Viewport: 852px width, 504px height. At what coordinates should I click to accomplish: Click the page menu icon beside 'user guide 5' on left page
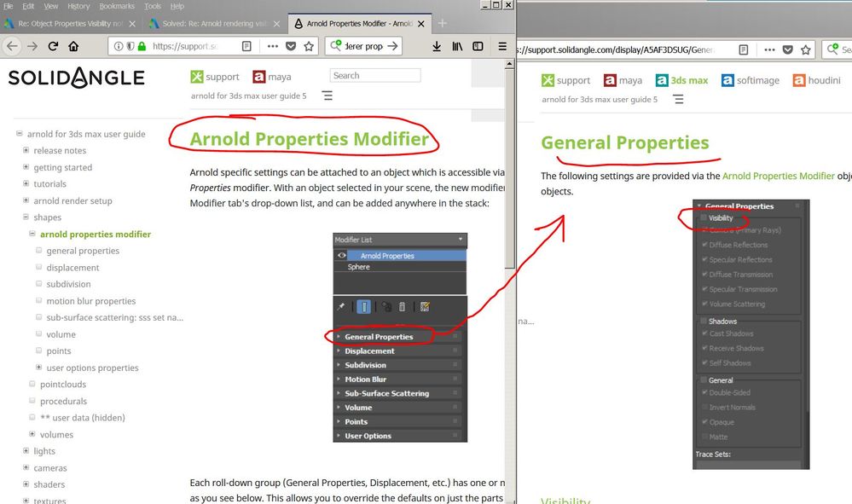click(x=327, y=96)
